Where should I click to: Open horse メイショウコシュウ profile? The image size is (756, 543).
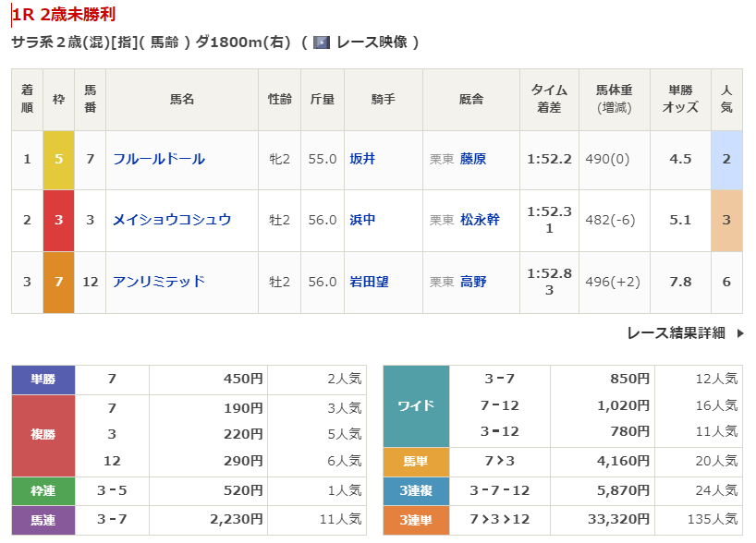[x=171, y=220]
